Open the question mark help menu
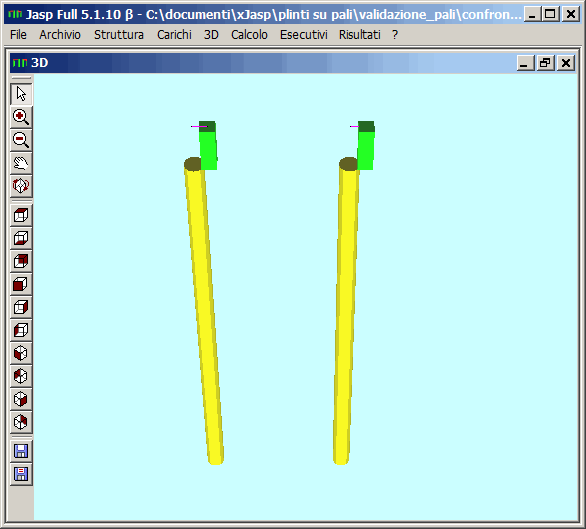 (x=395, y=35)
